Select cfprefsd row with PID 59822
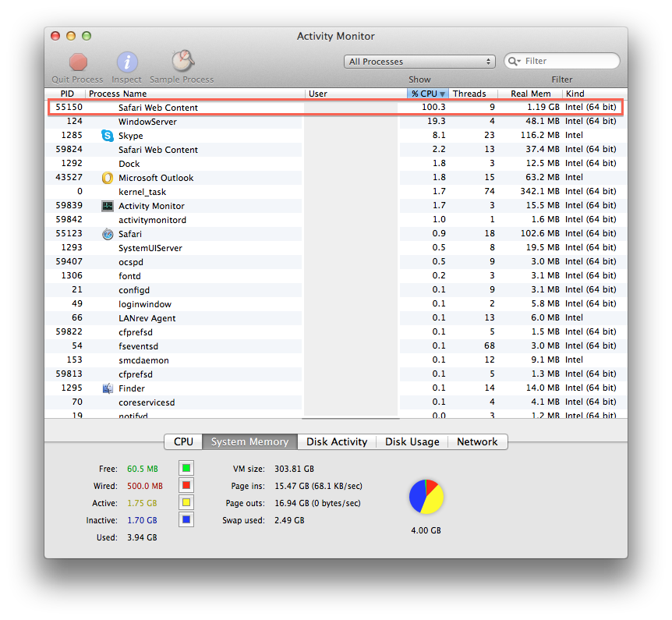The height and width of the screenshot is (620, 672). (335, 332)
